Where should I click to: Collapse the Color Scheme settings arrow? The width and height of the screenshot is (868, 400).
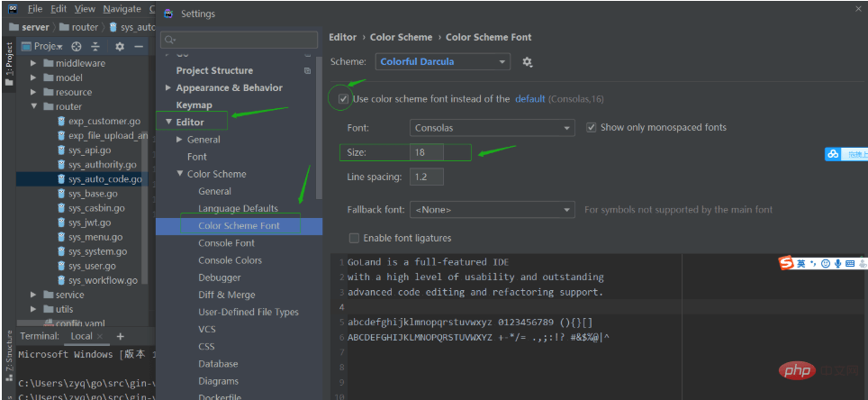(x=179, y=174)
